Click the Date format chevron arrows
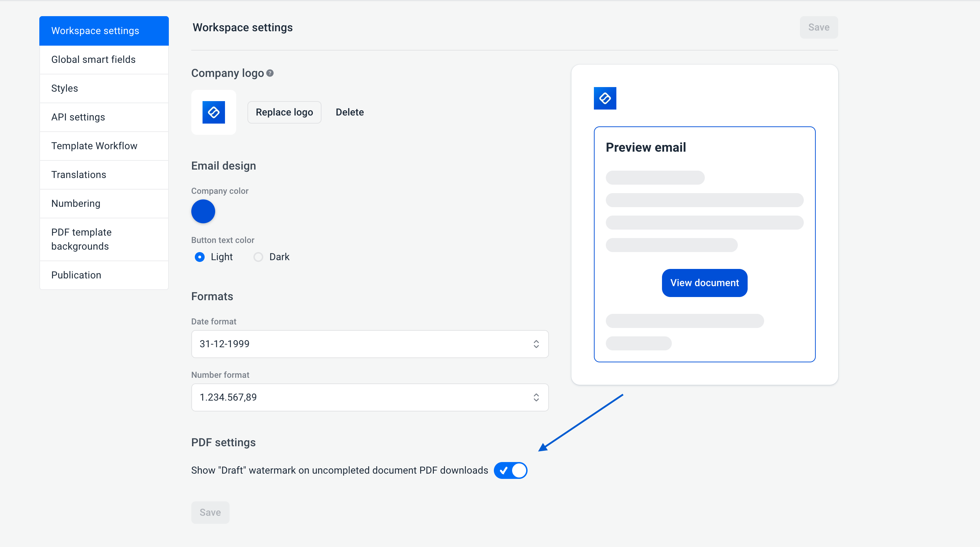 (x=536, y=344)
